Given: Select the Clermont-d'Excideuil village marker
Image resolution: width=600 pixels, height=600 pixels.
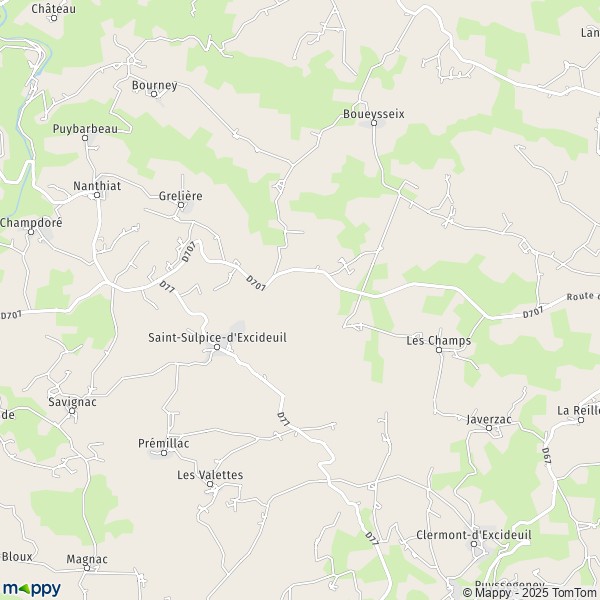Looking at the screenshot, I should point(474,544).
